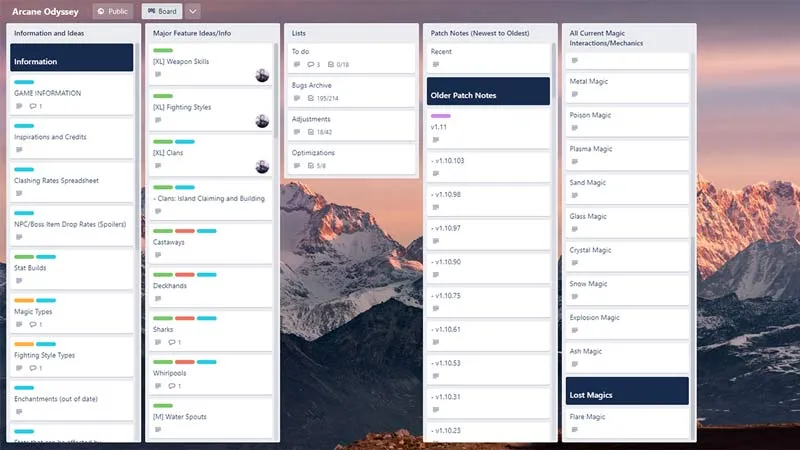Image resolution: width=800 pixels, height=450 pixels.
Task: Click checklist 5/8 badge on Optimizations card
Action: click(316, 165)
